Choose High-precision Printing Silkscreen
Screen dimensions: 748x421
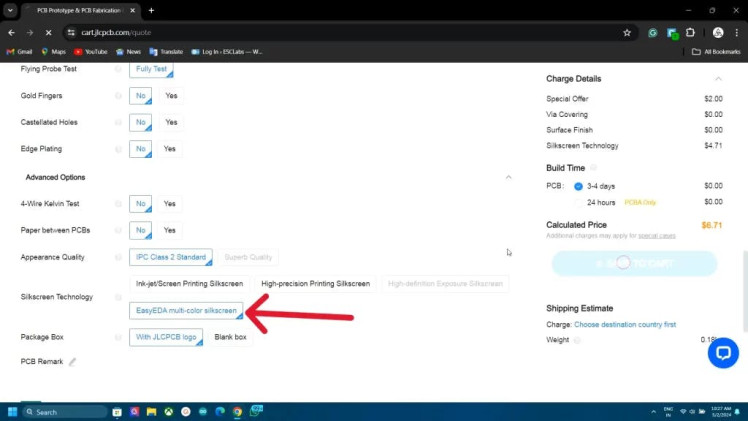tap(315, 284)
